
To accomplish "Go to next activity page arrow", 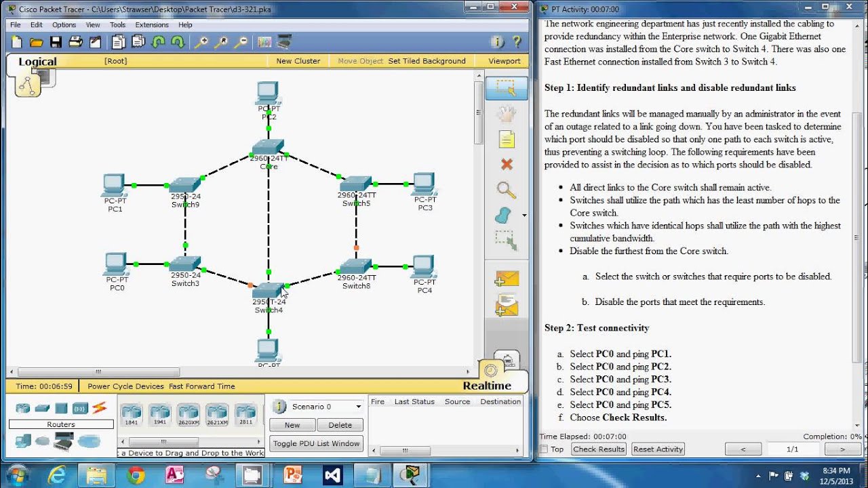I will [x=842, y=449].
